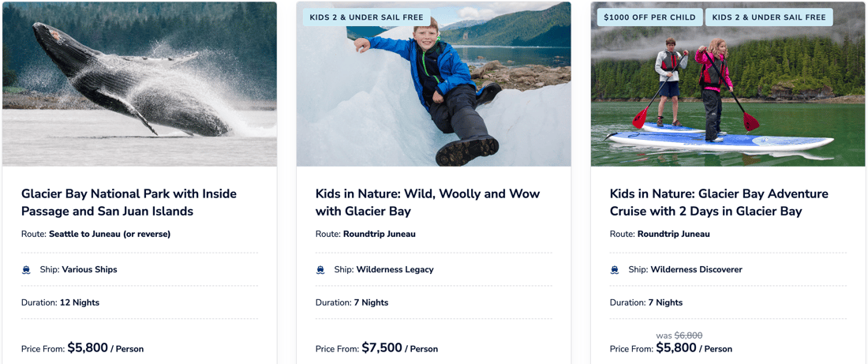Click the crossed-out $6,800 former price
The image size is (868, 364).
[688, 336]
